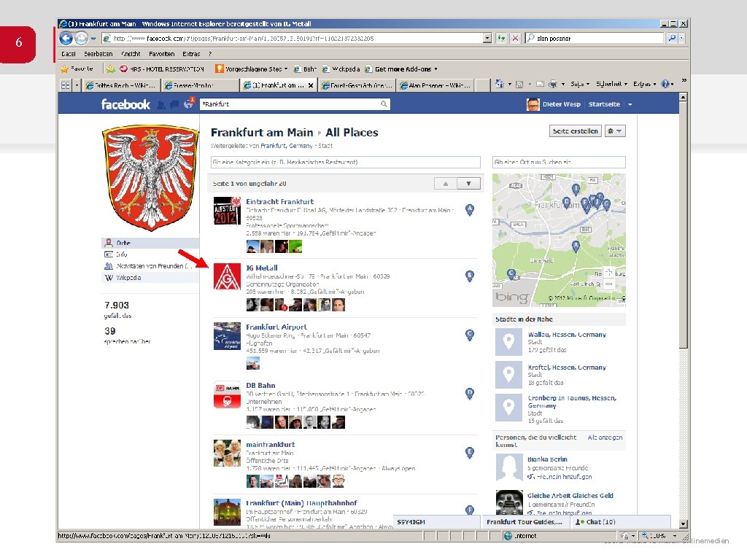Open the Extras command bar dropdown
This screenshot has width=747, height=560.
[x=644, y=85]
